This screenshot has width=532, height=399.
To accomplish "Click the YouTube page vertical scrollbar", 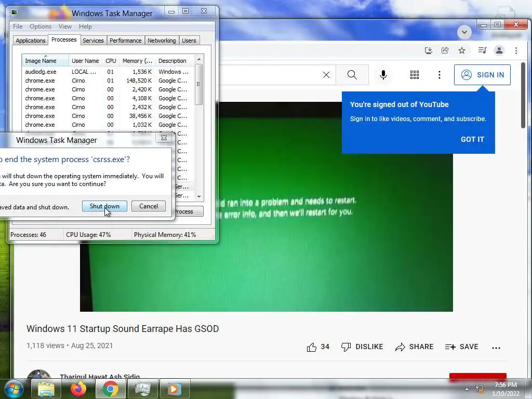I will [x=523, y=96].
